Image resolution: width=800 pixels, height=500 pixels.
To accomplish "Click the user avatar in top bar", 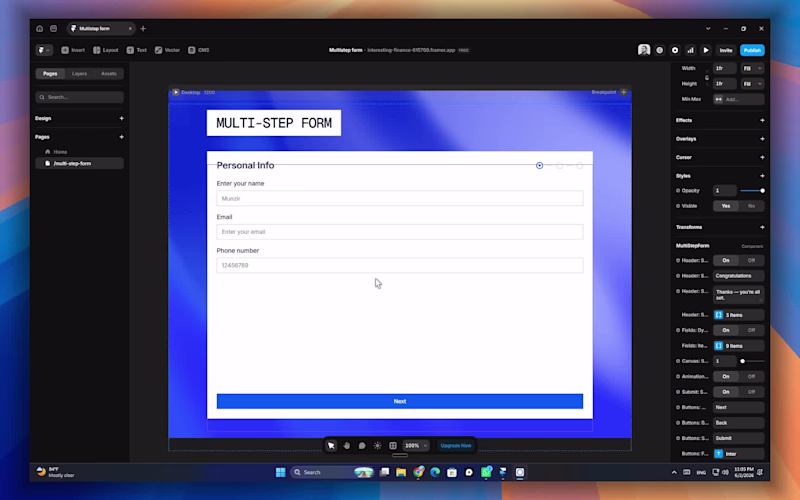I will (644, 50).
